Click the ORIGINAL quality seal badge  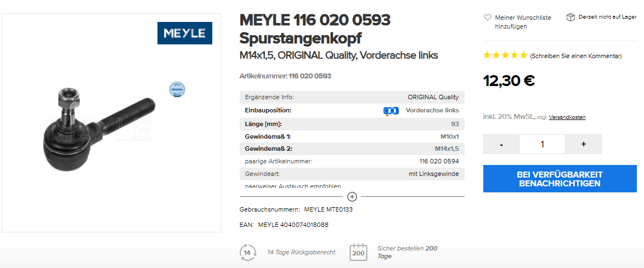pyautogui.click(x=177, y=89)
